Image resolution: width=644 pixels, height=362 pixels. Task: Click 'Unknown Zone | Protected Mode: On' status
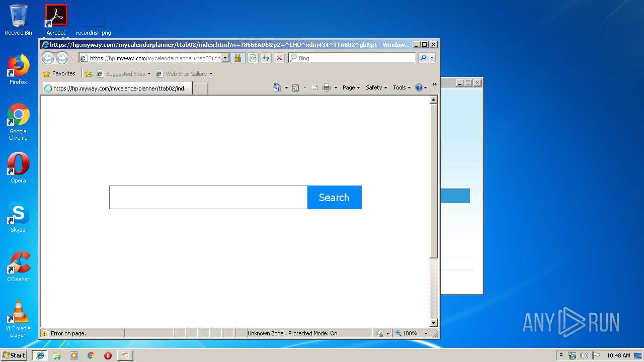292,333
